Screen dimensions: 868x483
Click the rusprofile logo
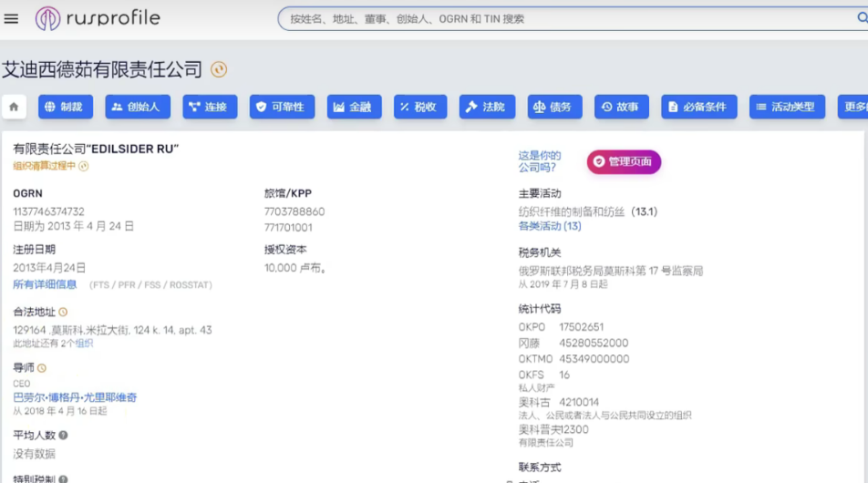(x=98, y=18)
